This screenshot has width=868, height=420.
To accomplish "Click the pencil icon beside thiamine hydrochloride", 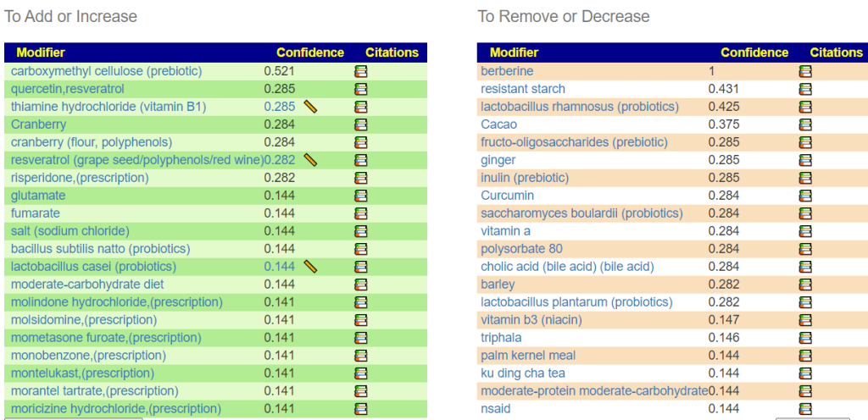I will tap(310, 107).
